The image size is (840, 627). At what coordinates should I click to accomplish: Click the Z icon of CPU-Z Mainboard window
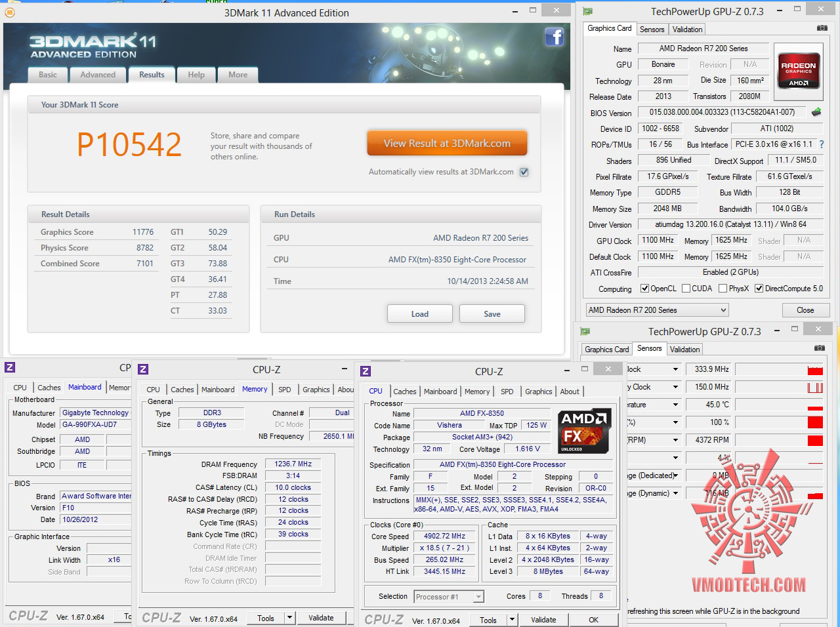pos(10,367)
